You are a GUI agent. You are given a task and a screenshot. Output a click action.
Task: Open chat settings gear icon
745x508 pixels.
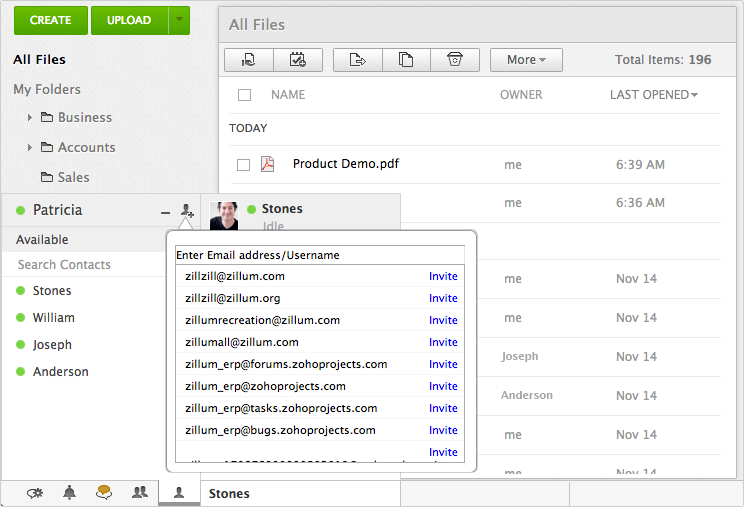35,492
